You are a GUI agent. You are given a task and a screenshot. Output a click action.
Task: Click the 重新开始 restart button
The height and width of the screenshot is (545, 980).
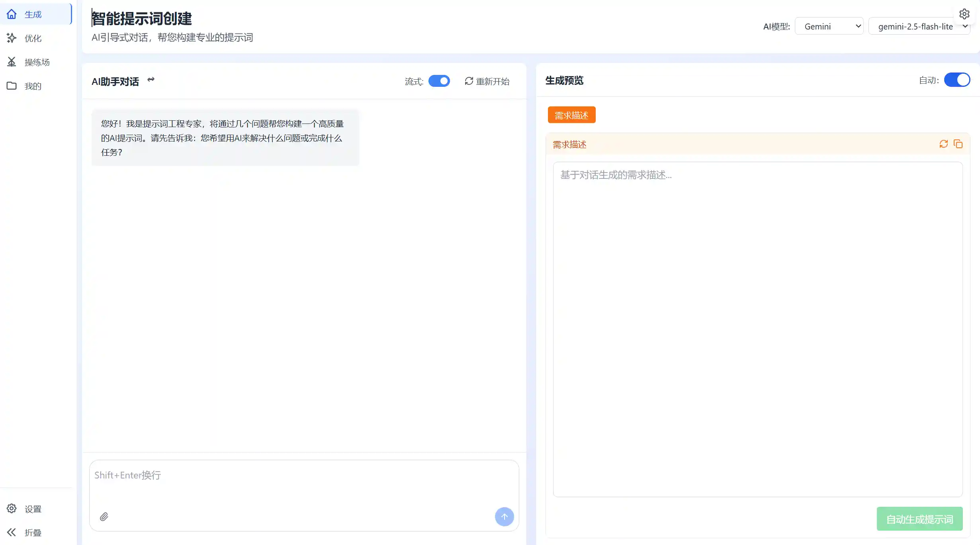coord(487,81)
